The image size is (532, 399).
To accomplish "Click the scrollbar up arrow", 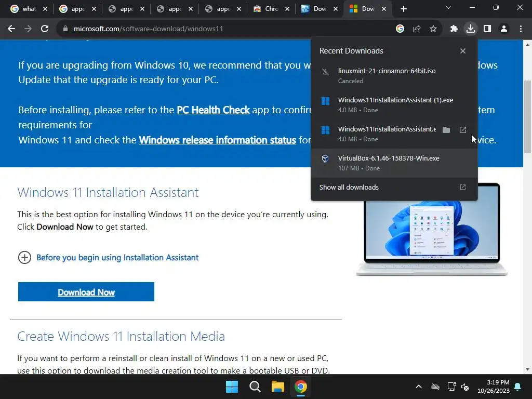I will click(x=527, y=44).
